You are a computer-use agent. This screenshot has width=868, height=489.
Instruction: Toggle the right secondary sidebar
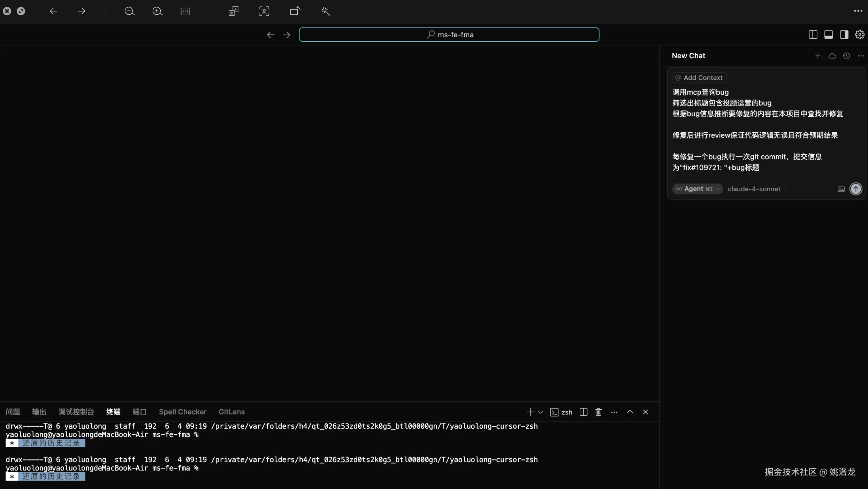pyautogui.click(x=844, y=34)
